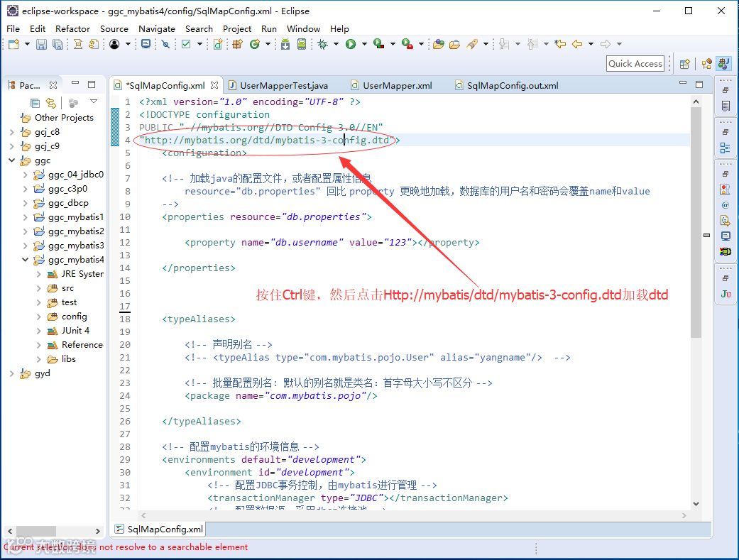Save the current file with the floppy icon
This screenshot has height=560, width=739.
41,44
